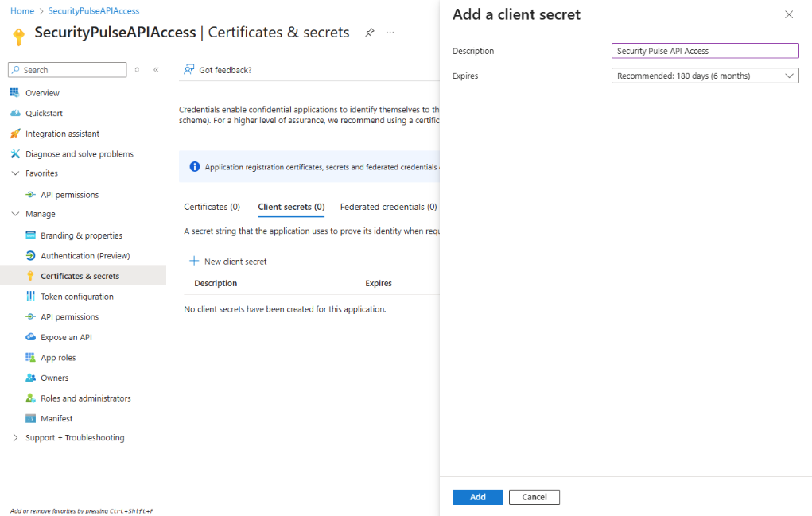Collapse the Manage section
The image size is (812, 516).
tap(15, 214)
